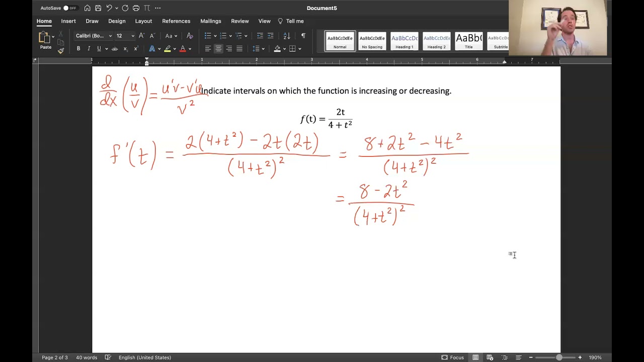This screenshot has height=362, width=644.
Task: Expand the borders dropdown
Action: 300,49
